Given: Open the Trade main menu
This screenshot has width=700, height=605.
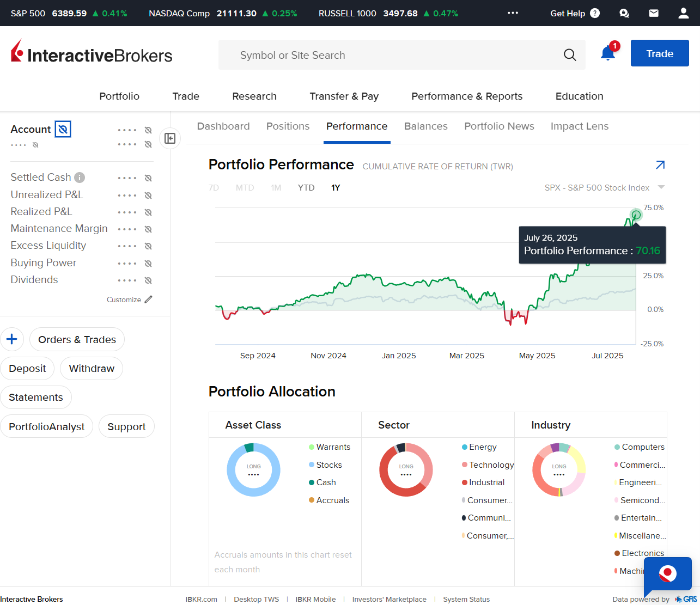Looking at the screenshot, I should tap(186, 96).
